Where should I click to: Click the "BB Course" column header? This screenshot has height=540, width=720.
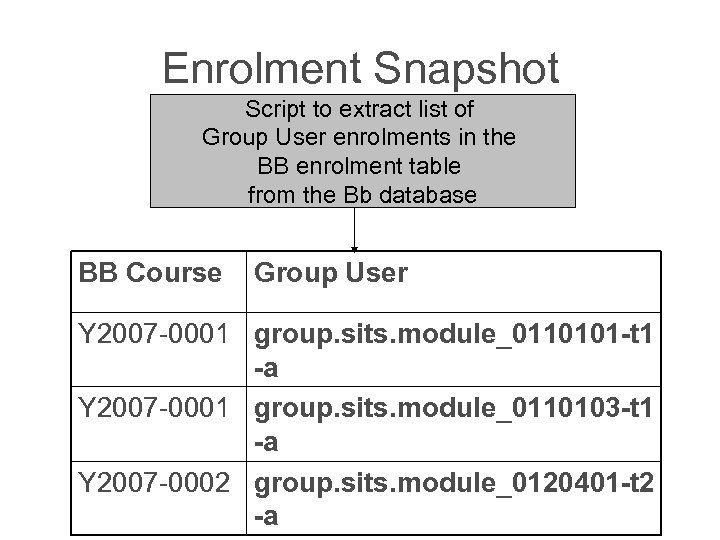coord(150,273)
